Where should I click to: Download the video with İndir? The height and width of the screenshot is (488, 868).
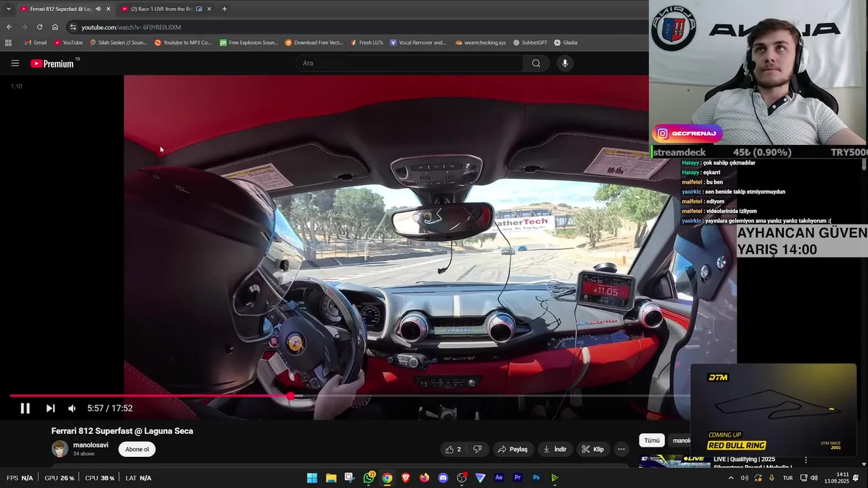tap(555, 449)
